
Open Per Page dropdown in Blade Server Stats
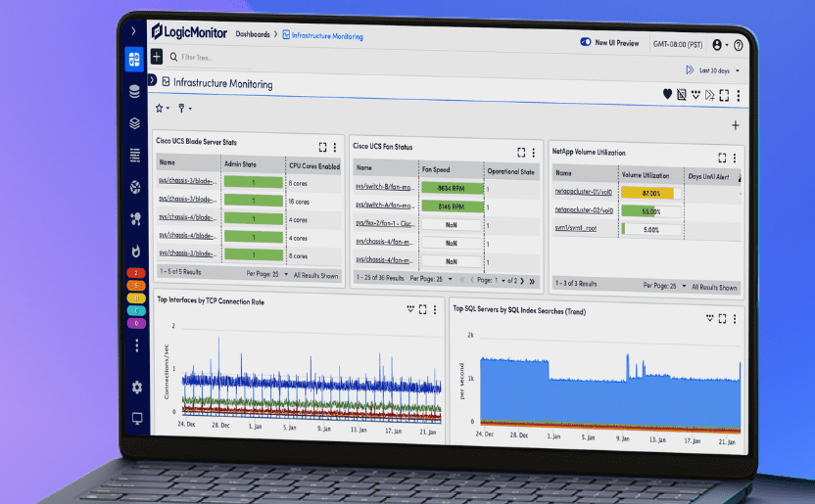pyautogui.click(x=267, y=274)
